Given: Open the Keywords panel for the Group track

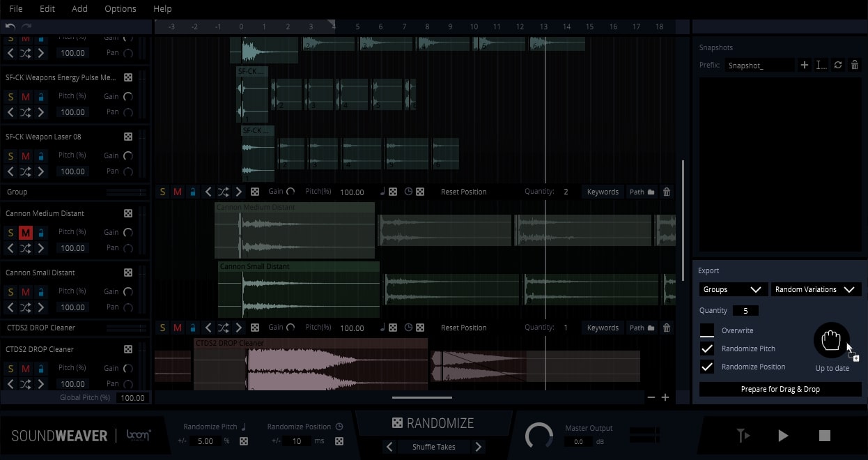Looking at the screenshot, I should [603, 192].
